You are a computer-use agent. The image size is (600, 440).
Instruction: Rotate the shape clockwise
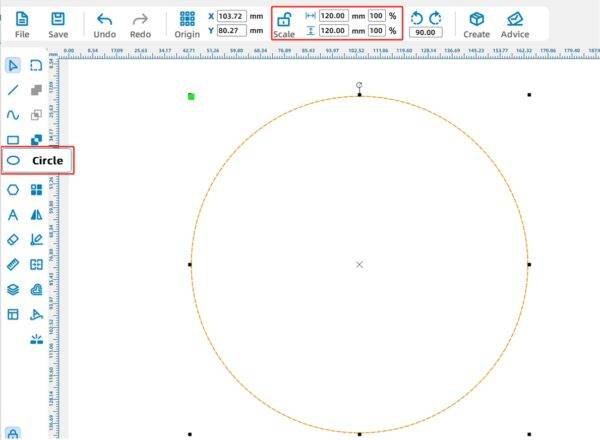tap(435, 18)
